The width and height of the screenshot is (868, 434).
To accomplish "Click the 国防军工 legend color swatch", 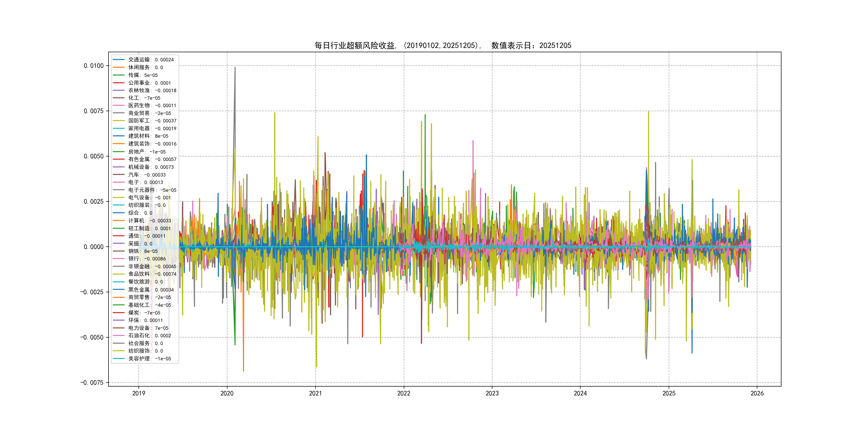I will point(119,121).
